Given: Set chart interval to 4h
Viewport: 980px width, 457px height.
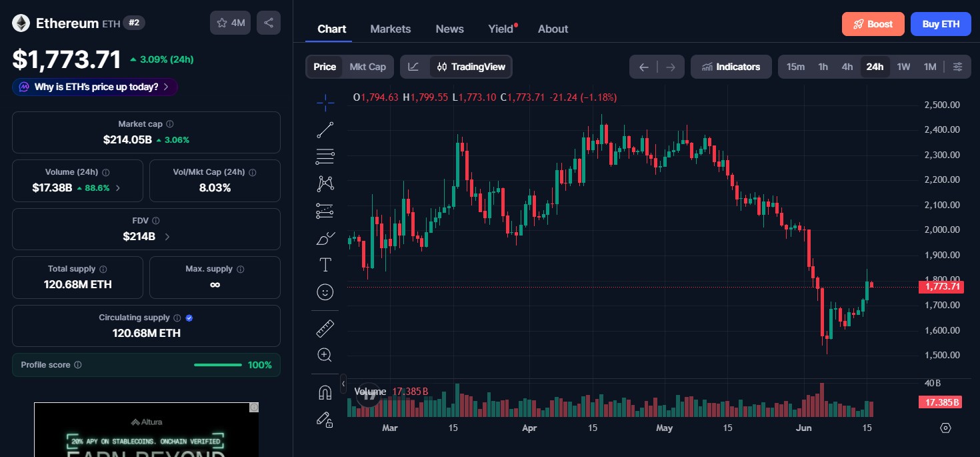Looking at the screenshot, I should (x=847, y=67).
